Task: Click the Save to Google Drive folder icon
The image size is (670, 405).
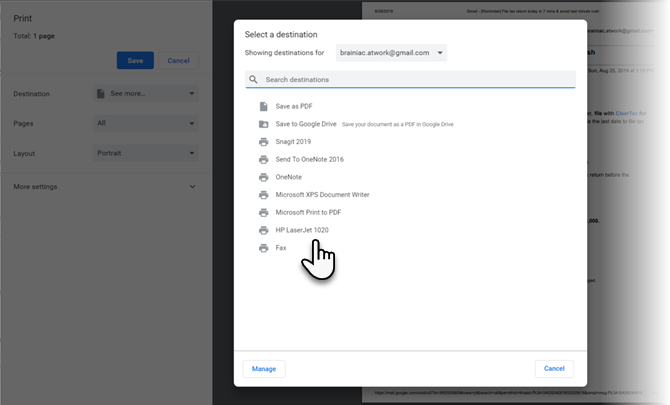Action: (x=264, y=124)
